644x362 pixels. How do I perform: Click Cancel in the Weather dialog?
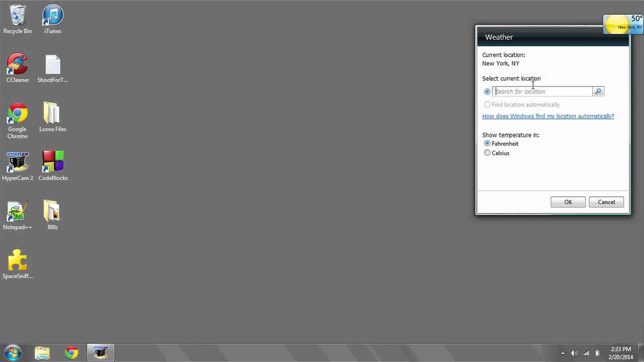pos(606,202)
